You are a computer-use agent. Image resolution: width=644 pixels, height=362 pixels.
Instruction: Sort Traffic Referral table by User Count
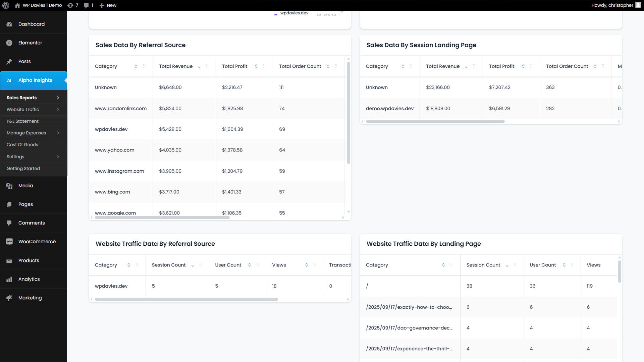pos(249,265)
